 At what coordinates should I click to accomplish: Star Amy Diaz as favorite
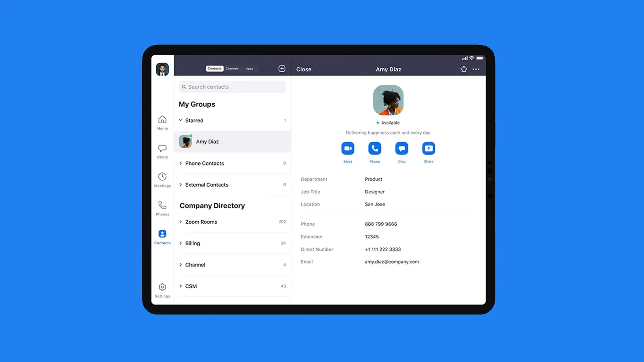(463, 69)
